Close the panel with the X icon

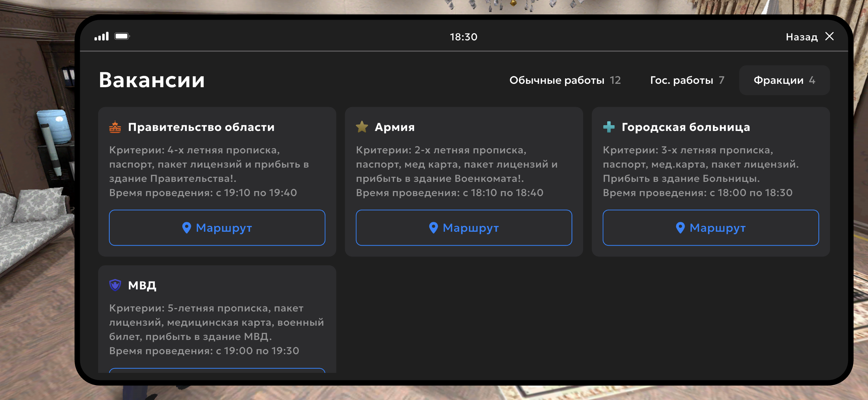(829, 36)
